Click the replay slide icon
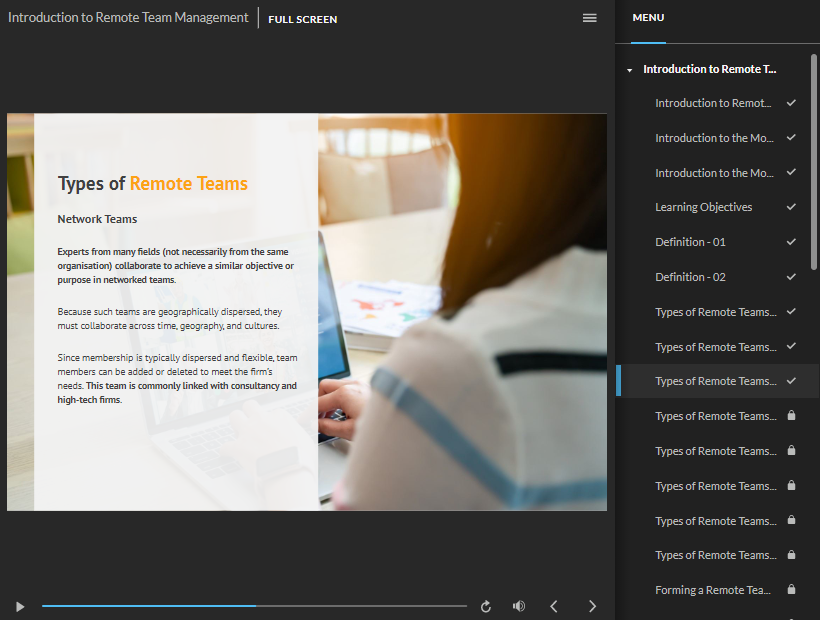 coord(486,606)
